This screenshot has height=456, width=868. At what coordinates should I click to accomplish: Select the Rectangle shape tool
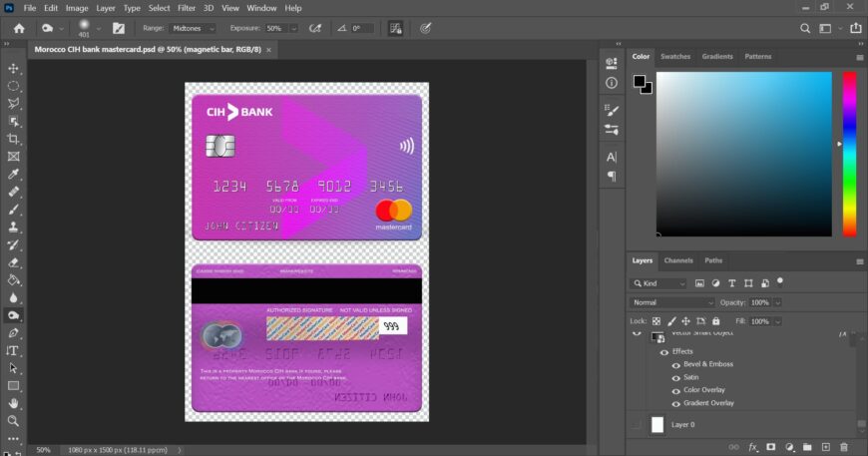[x=13, y=386]
